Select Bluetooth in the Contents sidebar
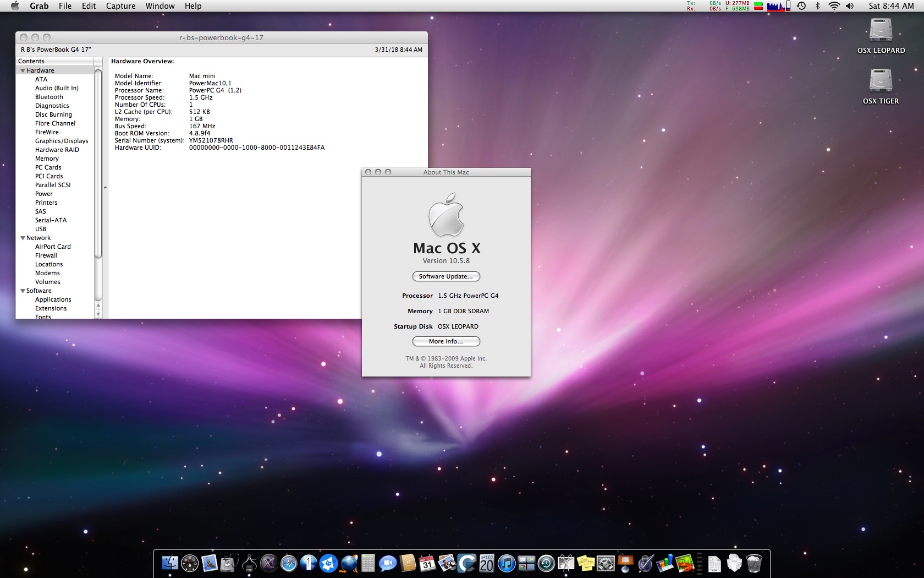Image resolution: width=924 pixels, height=578 pixels. tap(49, 97)
